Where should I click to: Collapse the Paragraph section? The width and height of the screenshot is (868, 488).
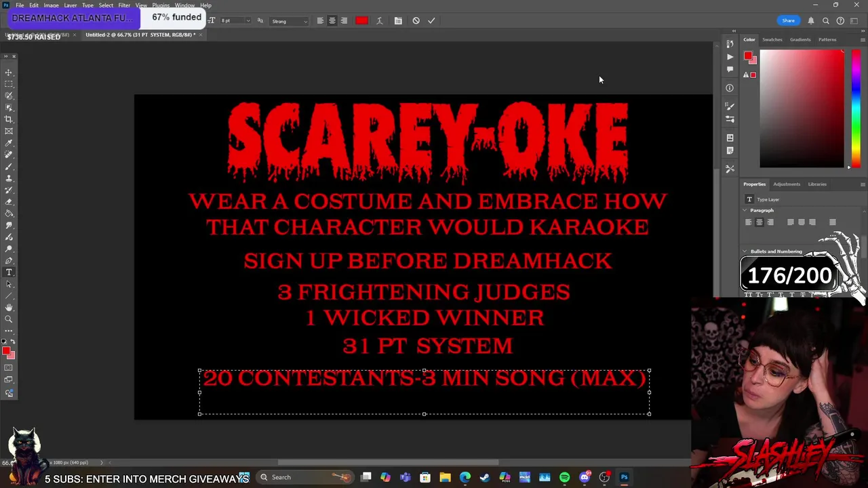[746, 211]
